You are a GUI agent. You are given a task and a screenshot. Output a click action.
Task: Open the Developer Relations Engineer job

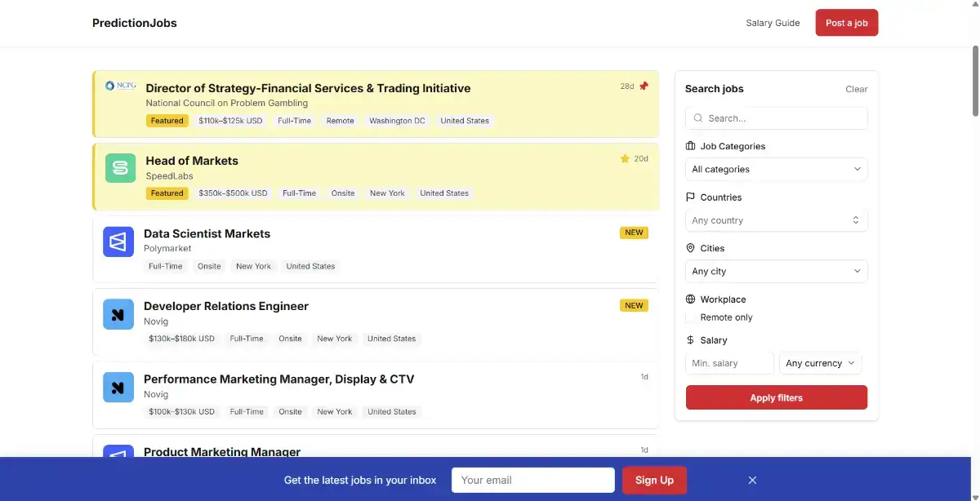click(226, 306)
